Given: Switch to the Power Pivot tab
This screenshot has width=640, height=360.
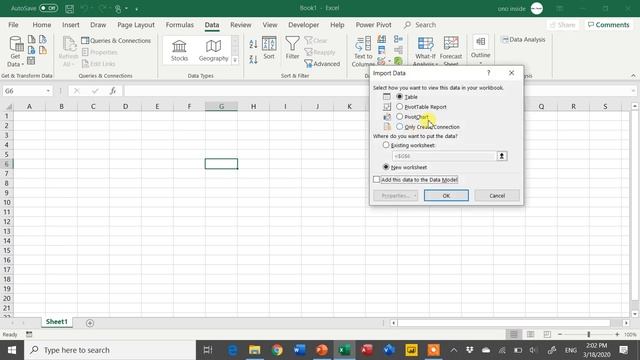Looking at the screenshot, I should tap(373, 25).
